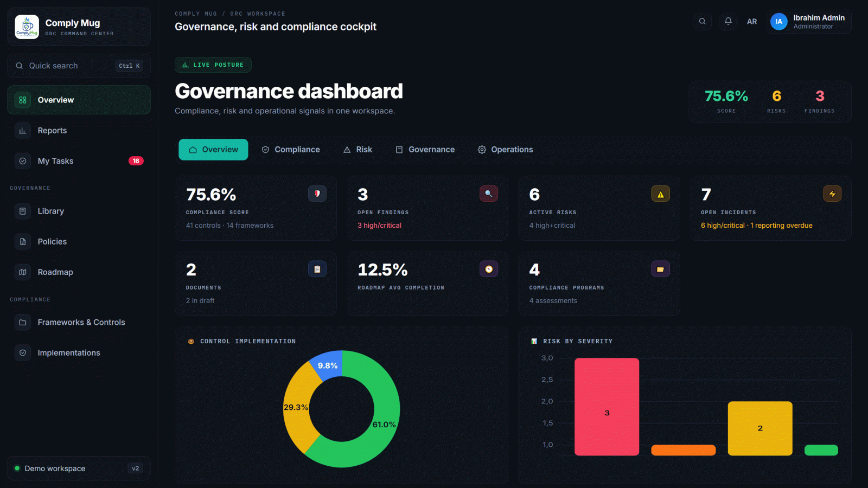Click the Implementations shield icon
Viewport: 868px width, 488px height.
tap(23, 353)
